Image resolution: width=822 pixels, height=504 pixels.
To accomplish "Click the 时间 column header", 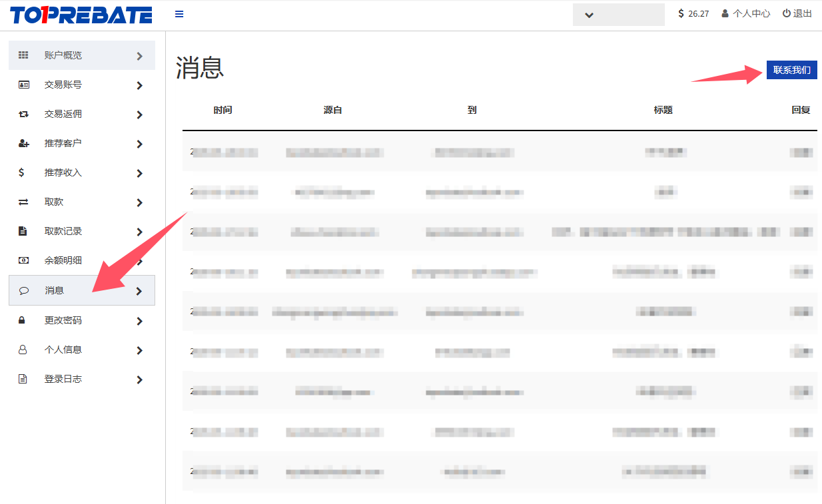I will point(223,110).
